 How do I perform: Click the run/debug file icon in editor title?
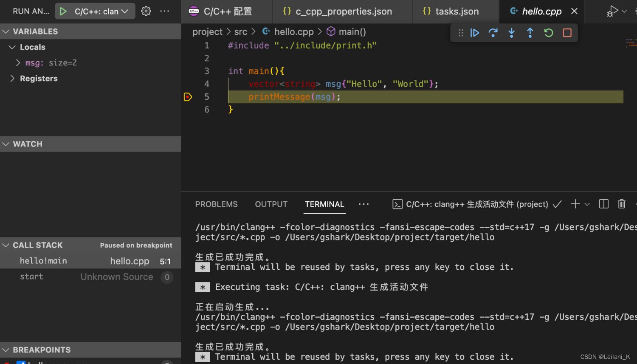pyautogui.click(x=612, y=11)
